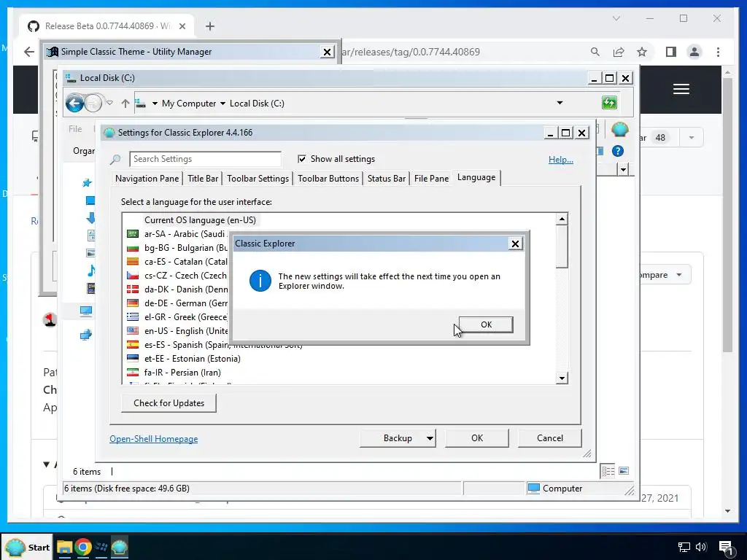Switch to Status Bar tab
Image resolution: width=747 pixels, height=560 pixels.
pyautogui.click(x=387, y=179)
